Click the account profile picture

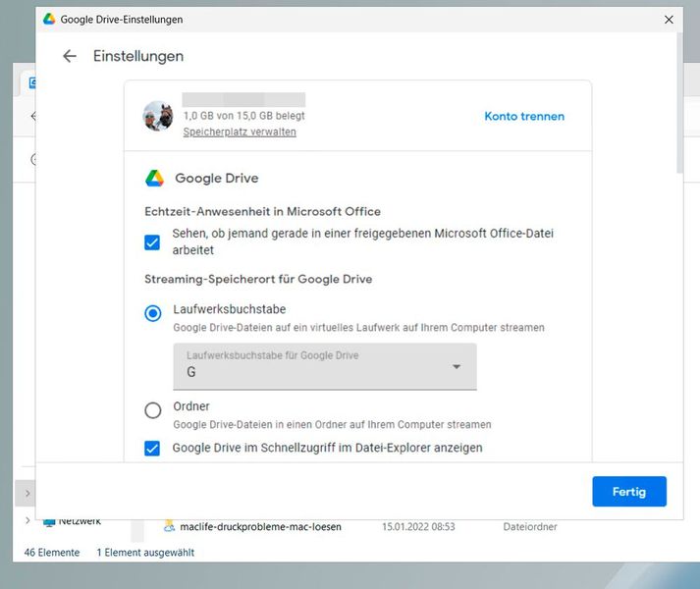(158, 116)
